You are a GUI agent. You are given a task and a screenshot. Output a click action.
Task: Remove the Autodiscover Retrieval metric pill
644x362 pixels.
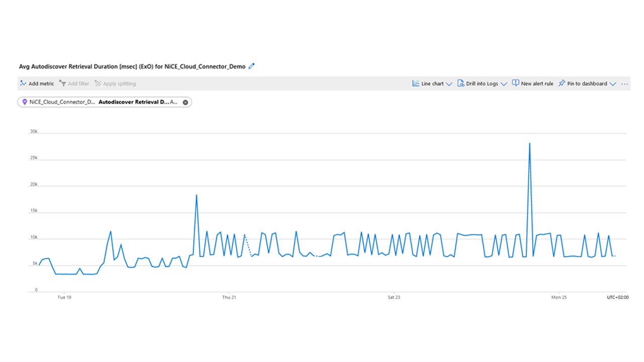click(185, 102)
